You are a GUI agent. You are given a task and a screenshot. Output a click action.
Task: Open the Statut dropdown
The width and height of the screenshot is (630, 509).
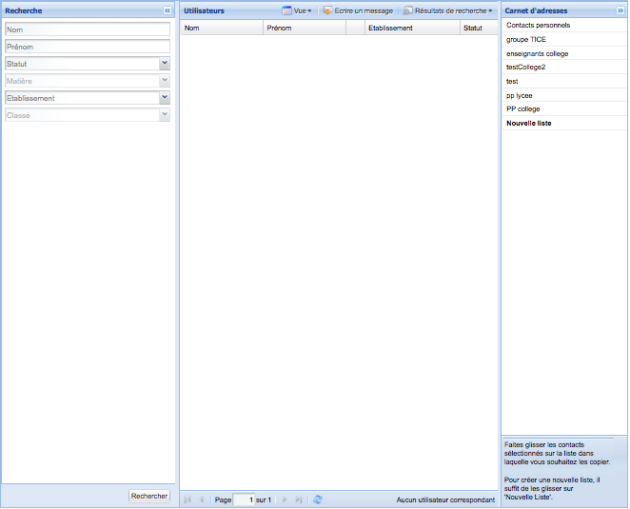pos(164,63)
